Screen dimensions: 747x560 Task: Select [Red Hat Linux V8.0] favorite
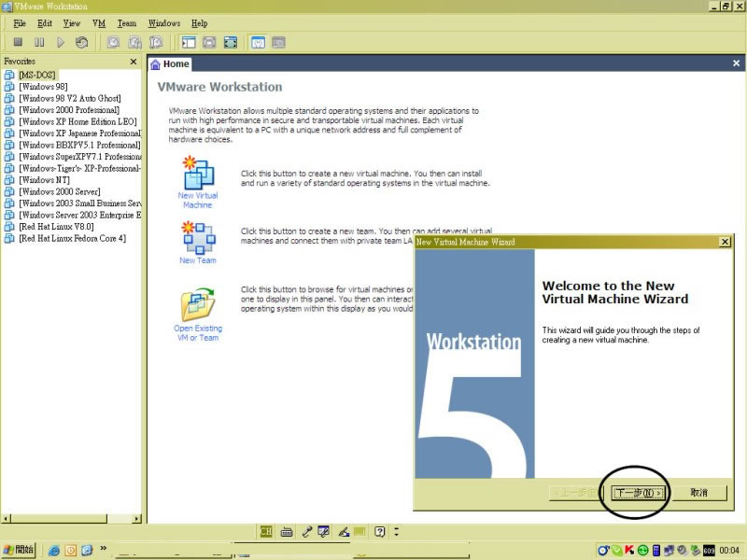pyautogui.click(x=56, y=227)
